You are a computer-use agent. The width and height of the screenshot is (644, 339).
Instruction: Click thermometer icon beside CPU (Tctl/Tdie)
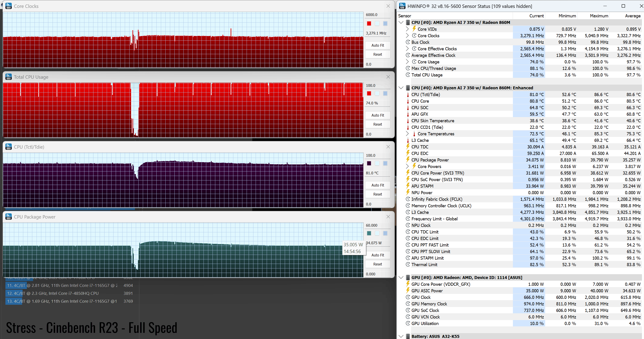pos(408,95)
